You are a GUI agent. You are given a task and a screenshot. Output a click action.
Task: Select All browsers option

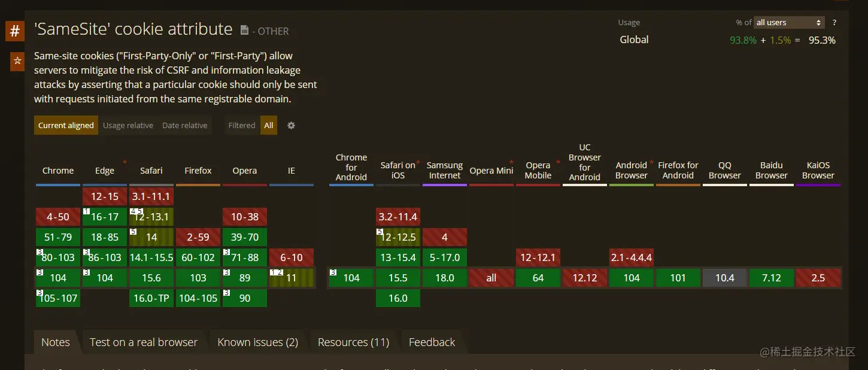point(269,125)
